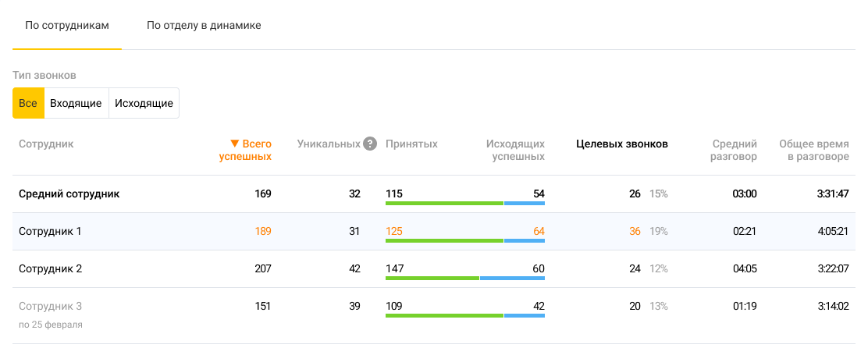Click the Исходящих успешных column header
This screenshot has width=868, height=348.
pos(515,150)
